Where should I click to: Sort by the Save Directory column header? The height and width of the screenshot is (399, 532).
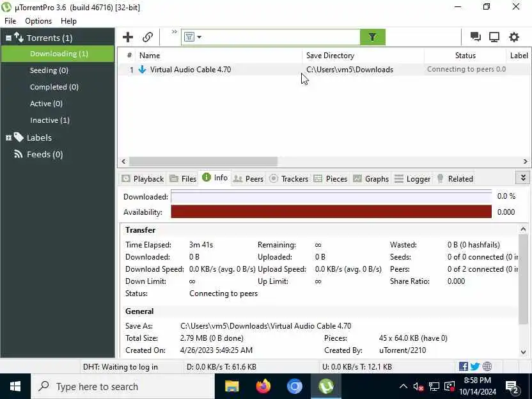pos(363,55)
